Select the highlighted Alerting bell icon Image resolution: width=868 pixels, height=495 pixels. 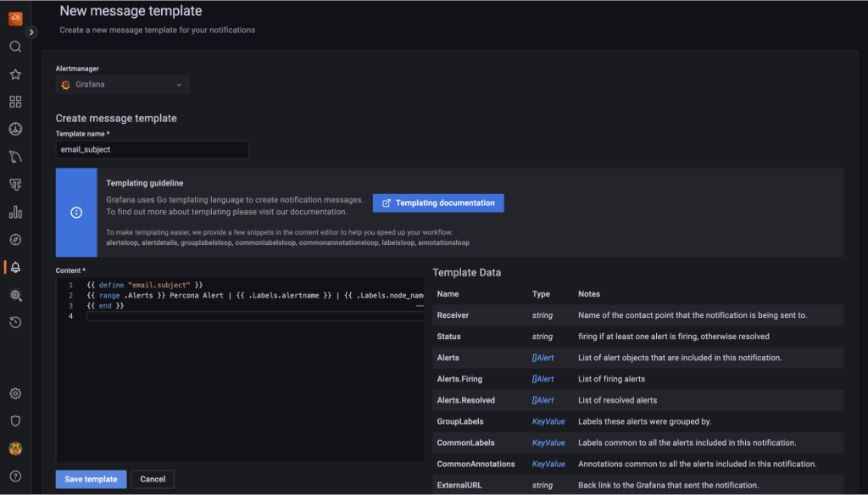14,267
